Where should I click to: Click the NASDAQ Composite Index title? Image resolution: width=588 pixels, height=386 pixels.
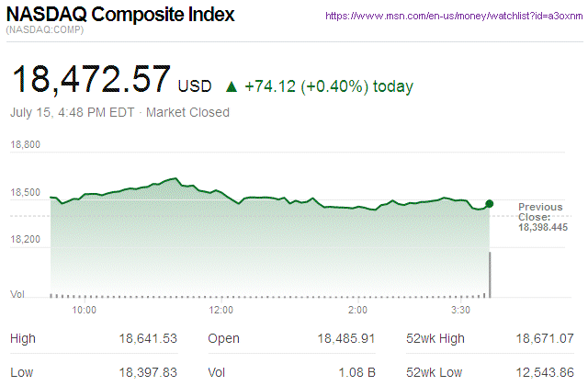pos(120,16)
